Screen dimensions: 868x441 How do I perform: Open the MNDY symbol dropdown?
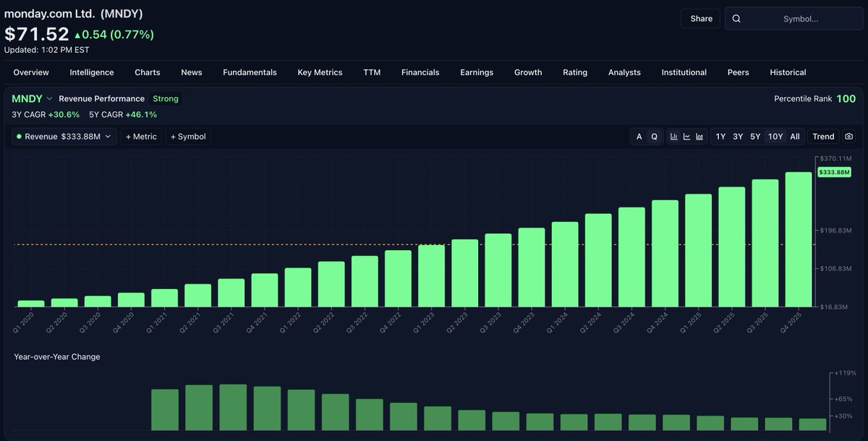pyautogui.click(x=33, y=98)
